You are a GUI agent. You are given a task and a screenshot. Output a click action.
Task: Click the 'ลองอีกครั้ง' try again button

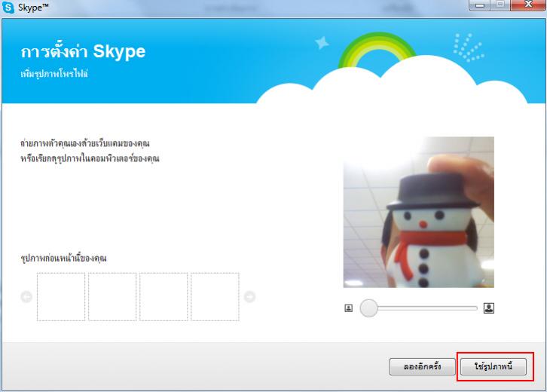pos(422,366)
